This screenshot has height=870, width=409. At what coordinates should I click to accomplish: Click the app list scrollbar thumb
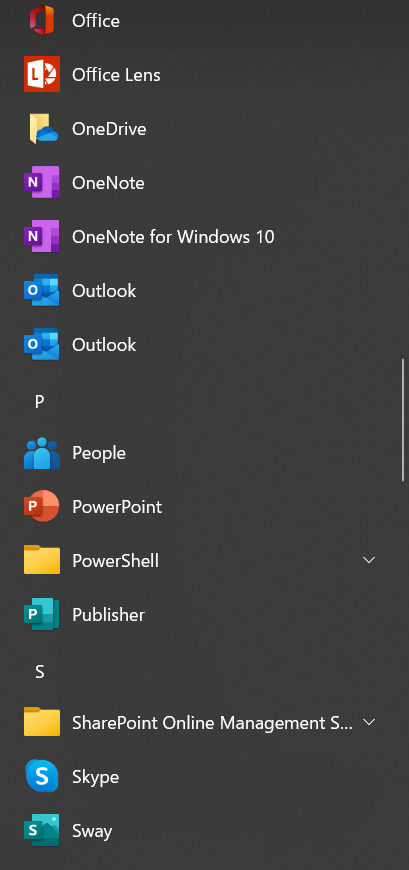(403, 420)
